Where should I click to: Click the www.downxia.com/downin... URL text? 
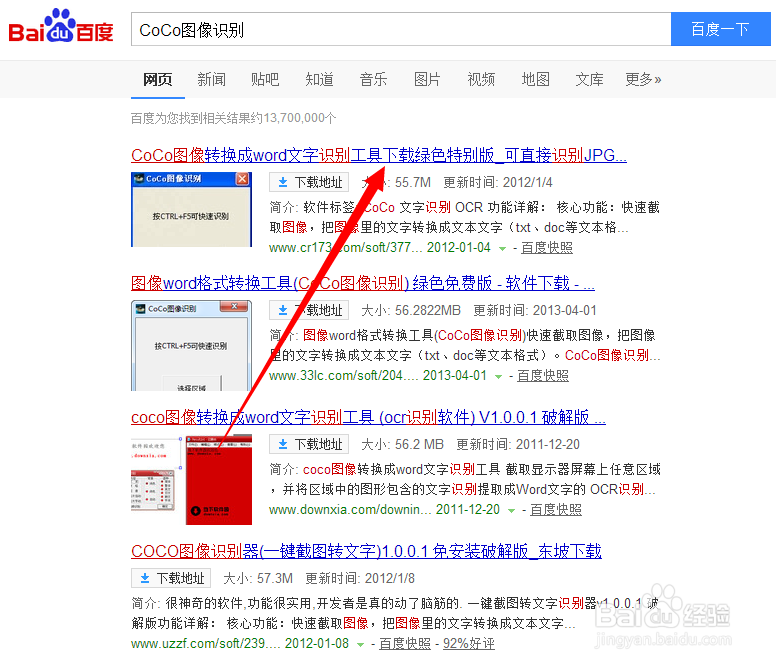pyautogui.click(x=350, y=510)
